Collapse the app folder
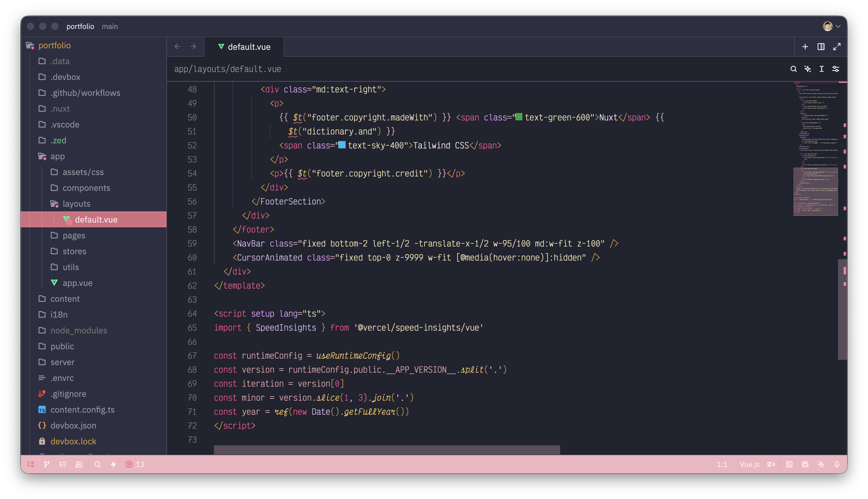 [x=94, y=156]
